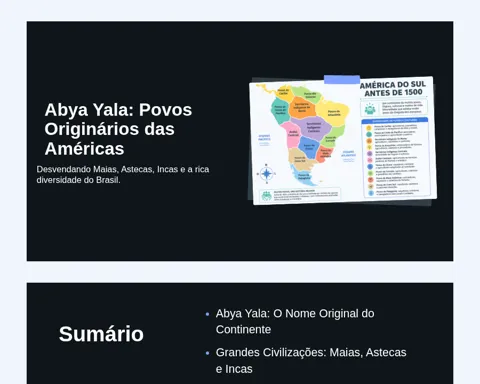Select the 'Abya Yala: Povos Originários das Américas' title
The height and width of the screenshot is (384, 480).
coord(118,129)
